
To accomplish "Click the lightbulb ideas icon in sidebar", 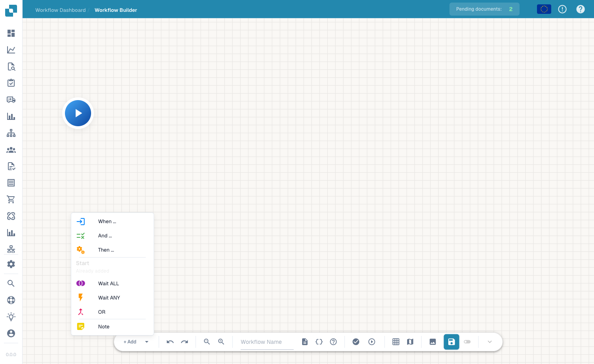I will (x=11, y=317).
